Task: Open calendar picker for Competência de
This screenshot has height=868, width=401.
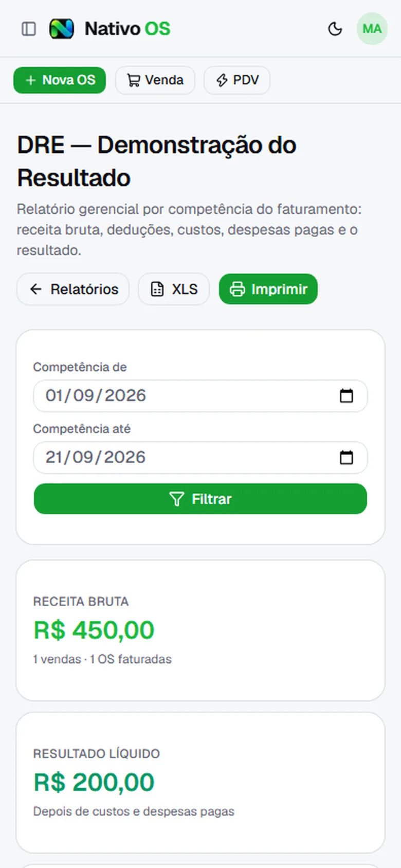Action: point(347,395)
